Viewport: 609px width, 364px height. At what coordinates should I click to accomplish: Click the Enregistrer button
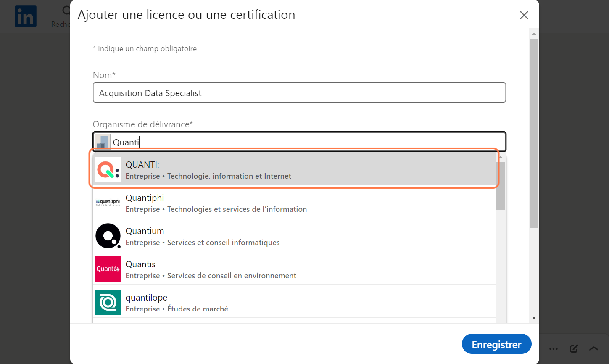click(x=496, y=344)
